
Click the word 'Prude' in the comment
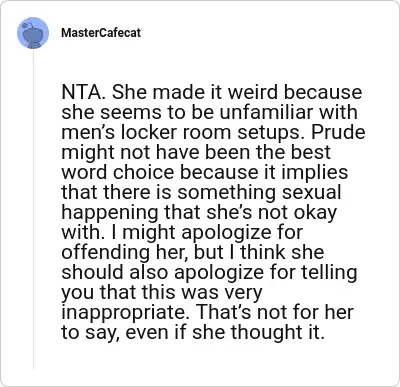coord(338,132)
